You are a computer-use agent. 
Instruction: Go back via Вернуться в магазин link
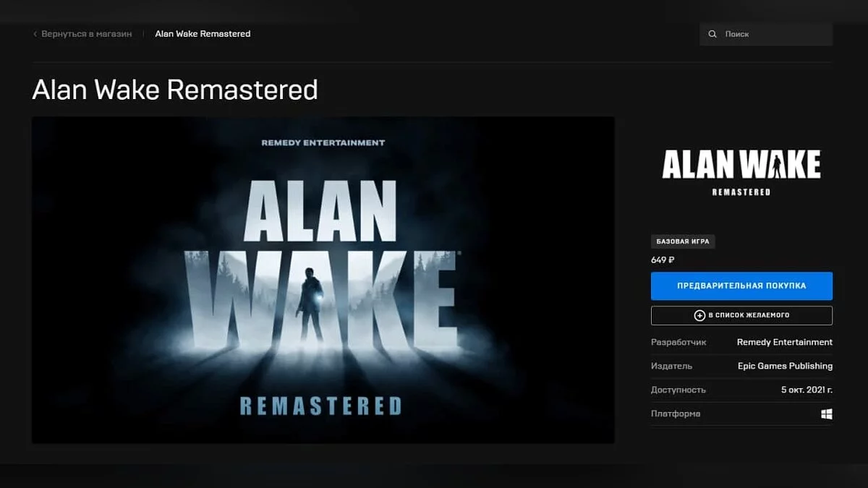[x=86, y=34]
